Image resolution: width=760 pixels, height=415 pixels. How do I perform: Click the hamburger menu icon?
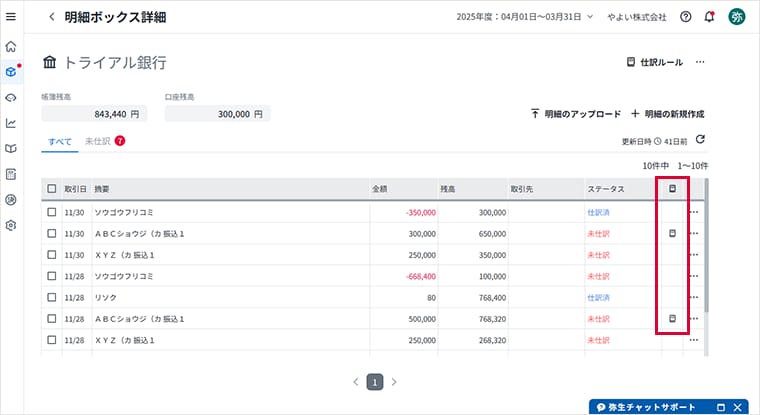tap(11, 17)
